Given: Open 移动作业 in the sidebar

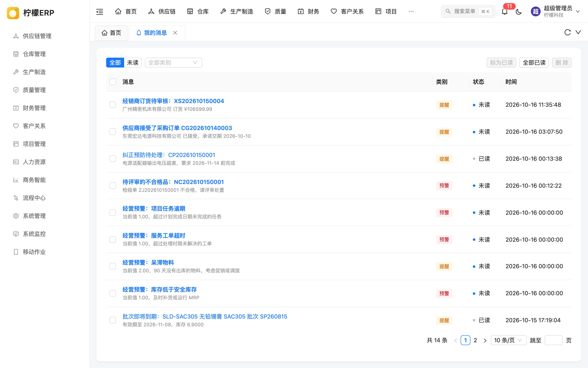Looking at the screenshot, I should (x=45, y=252).
